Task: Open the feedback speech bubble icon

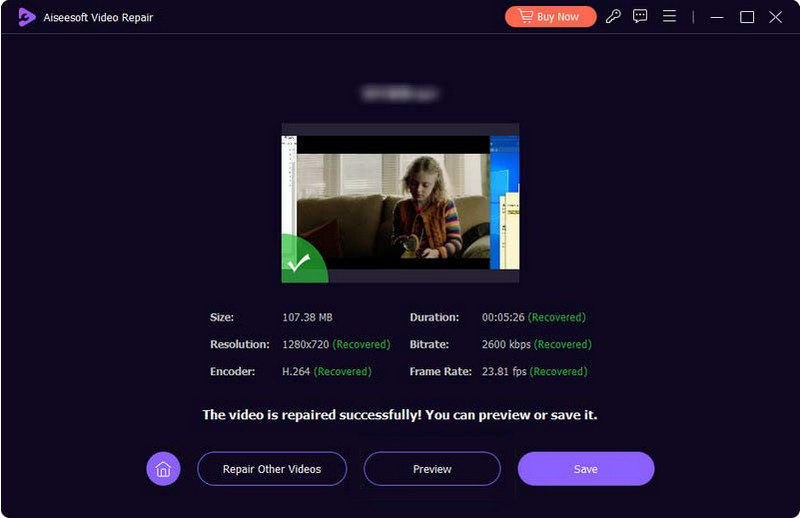Action: click(640, 17)
